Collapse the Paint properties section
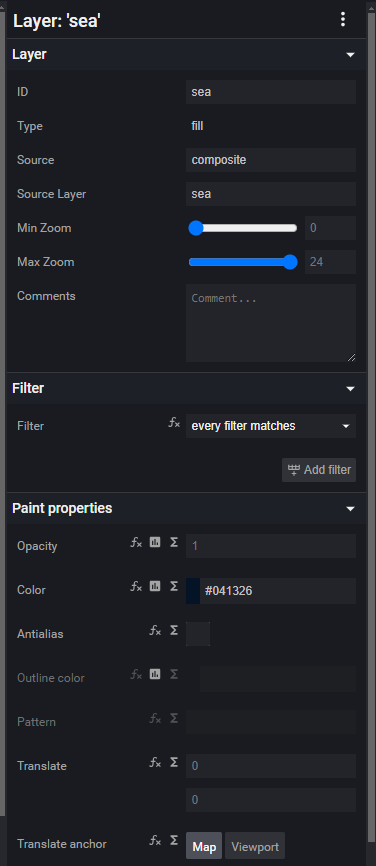376x866 pixels. click(x=349, y=509)
